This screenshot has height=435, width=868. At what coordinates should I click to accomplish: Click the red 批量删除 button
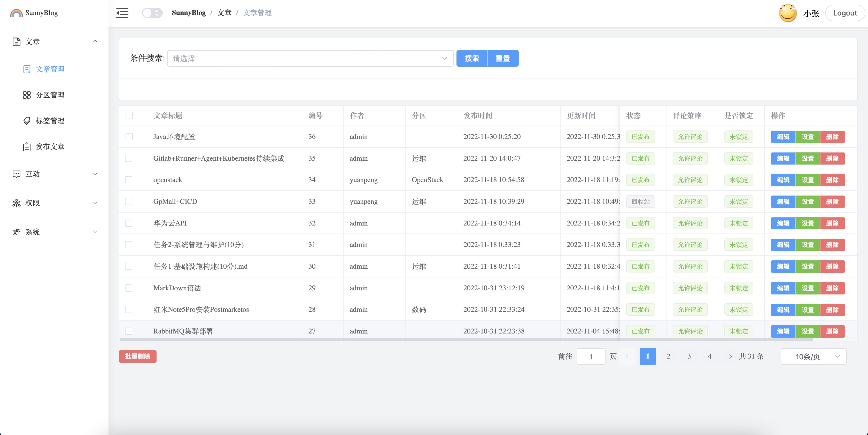pyautogui.click(x=137, y=356)
